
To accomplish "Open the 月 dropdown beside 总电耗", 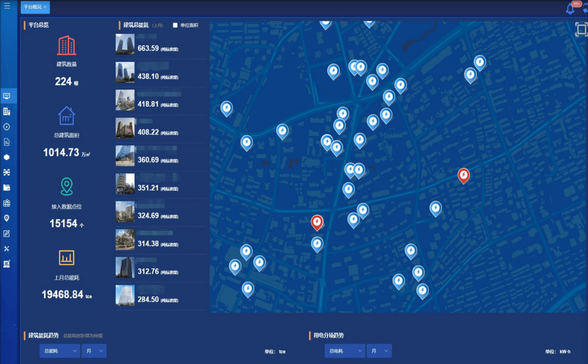I will click(379, 351).
